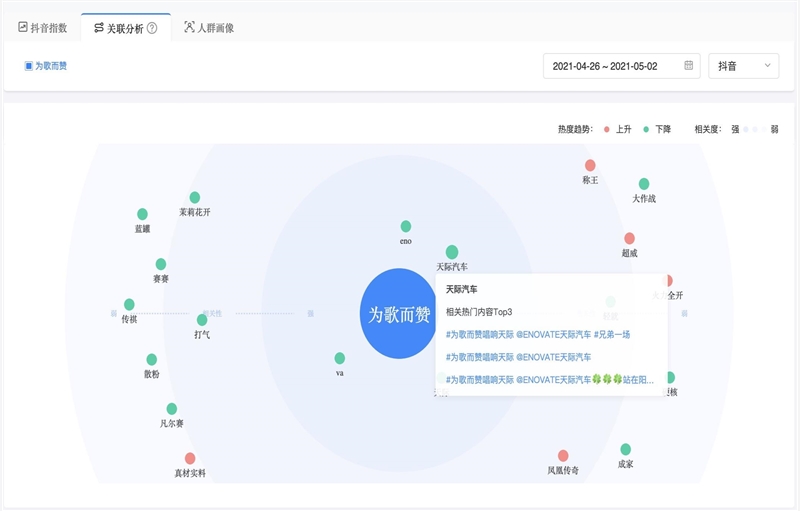Click the 打气 node dot

point(202,320)
